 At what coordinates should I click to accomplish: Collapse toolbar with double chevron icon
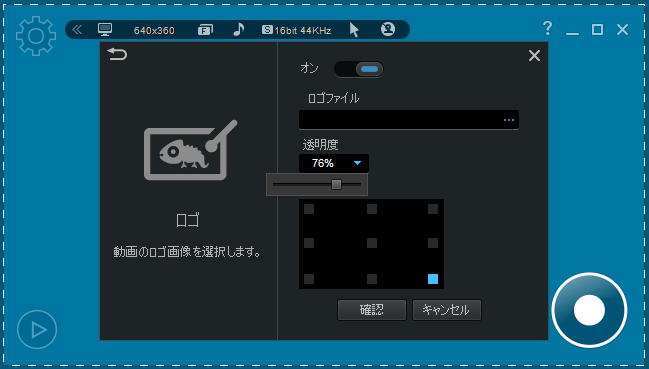[x=77, y=30]
